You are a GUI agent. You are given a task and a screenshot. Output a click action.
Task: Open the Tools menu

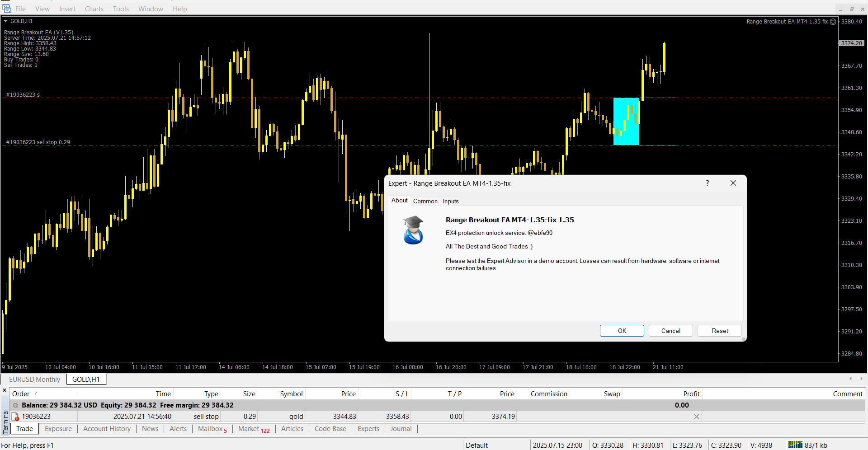click(121, 9)
